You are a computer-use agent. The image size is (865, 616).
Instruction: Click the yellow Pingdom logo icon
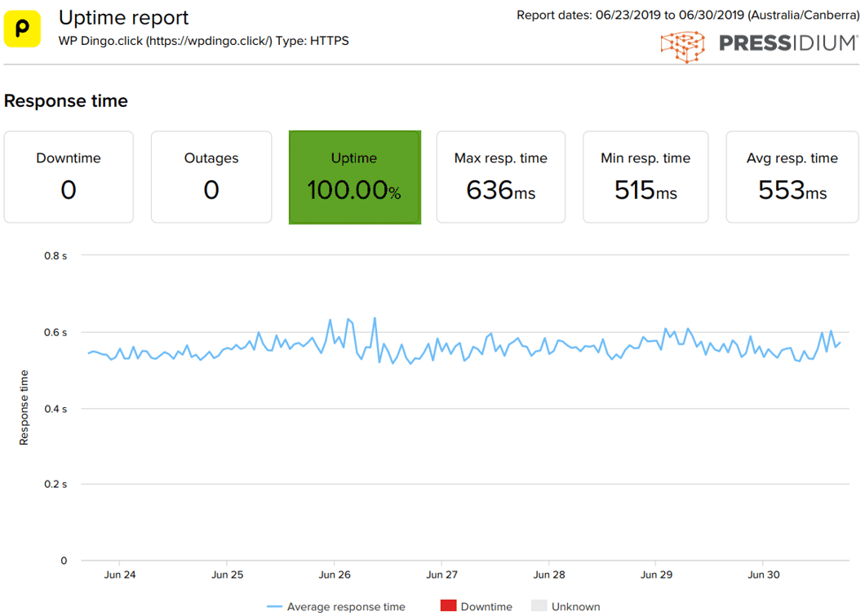[x=22, y=29]
